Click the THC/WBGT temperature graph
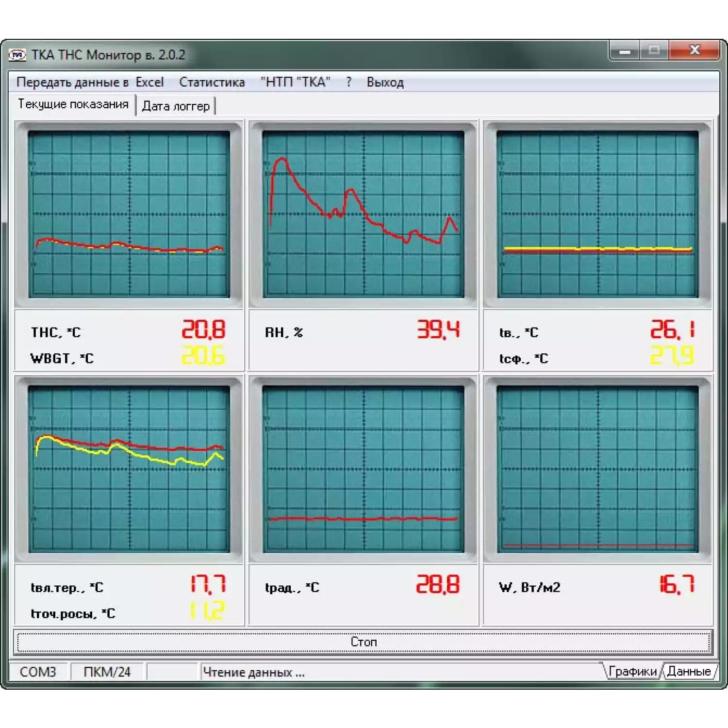Image resolution: width=728 pixels, height=728 pixels. coord(129,214)
